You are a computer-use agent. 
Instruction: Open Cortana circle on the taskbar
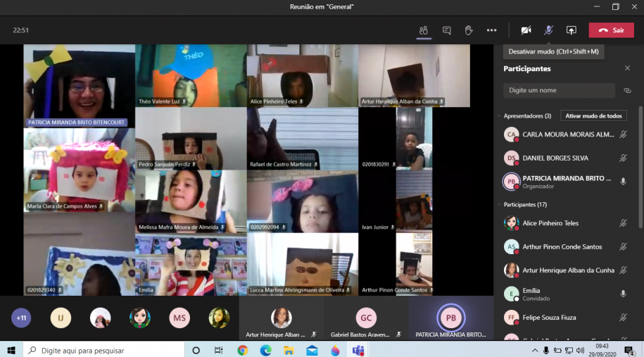[x=196, y=351]
